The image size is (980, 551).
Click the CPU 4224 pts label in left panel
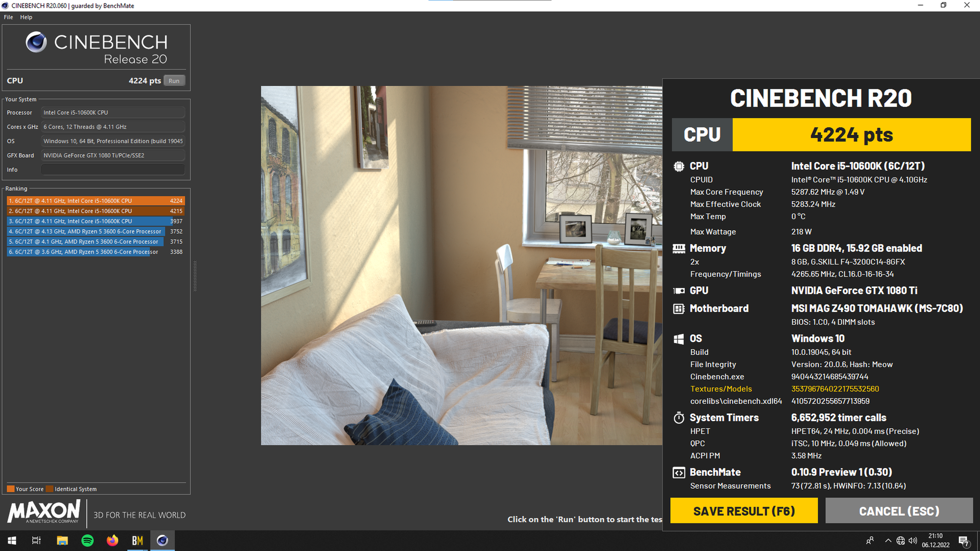coord(84,81)
